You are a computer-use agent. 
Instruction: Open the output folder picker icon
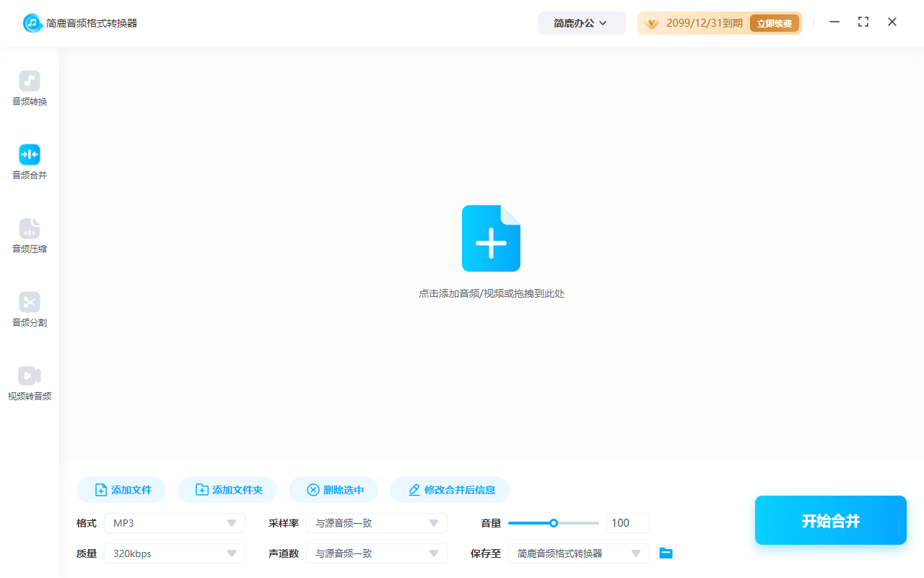[666, 553]
